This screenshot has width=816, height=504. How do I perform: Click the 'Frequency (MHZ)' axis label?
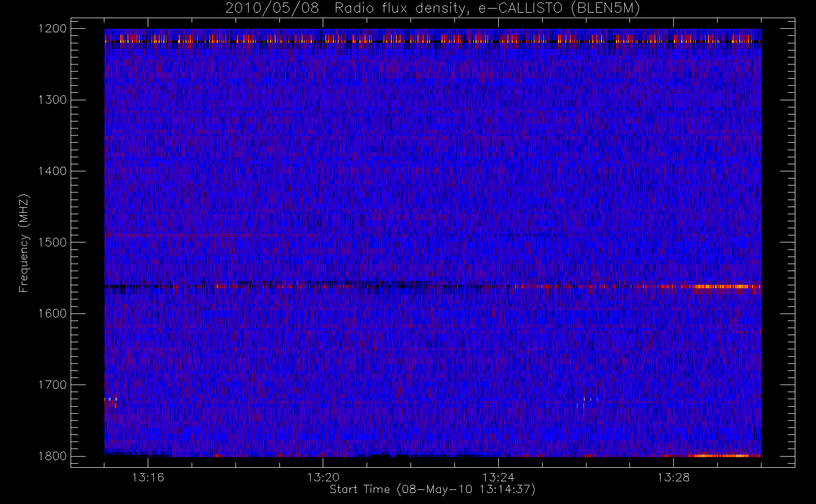pos(24,243)
